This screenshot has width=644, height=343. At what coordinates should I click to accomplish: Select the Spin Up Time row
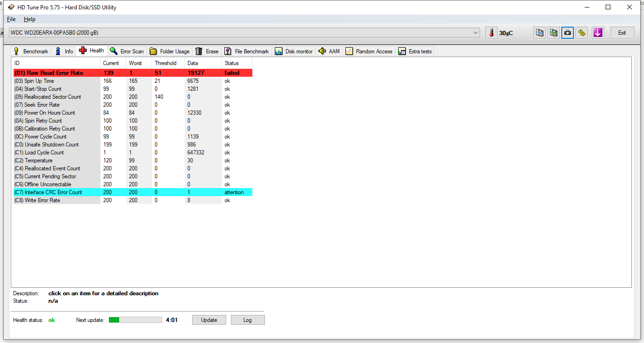pos(133,81)
